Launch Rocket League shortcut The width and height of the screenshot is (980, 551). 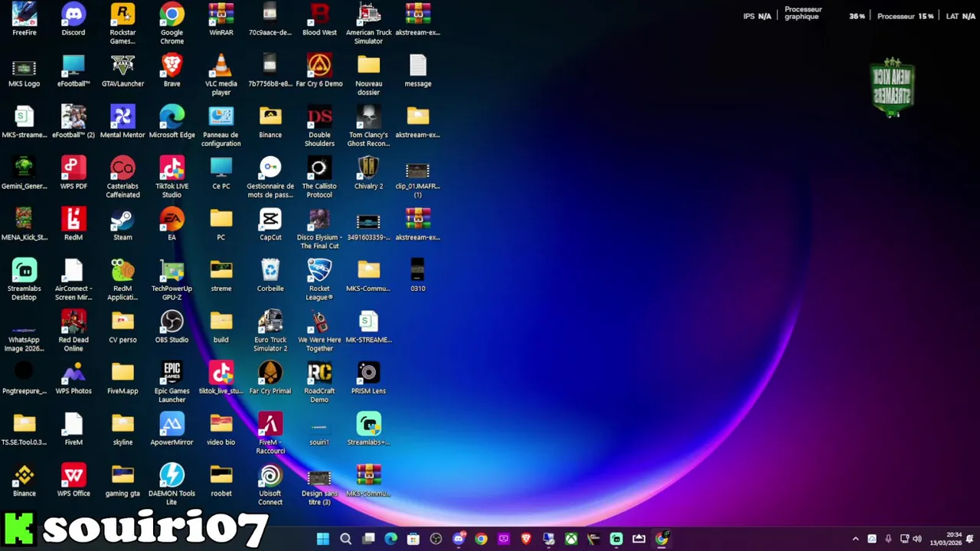319,280
